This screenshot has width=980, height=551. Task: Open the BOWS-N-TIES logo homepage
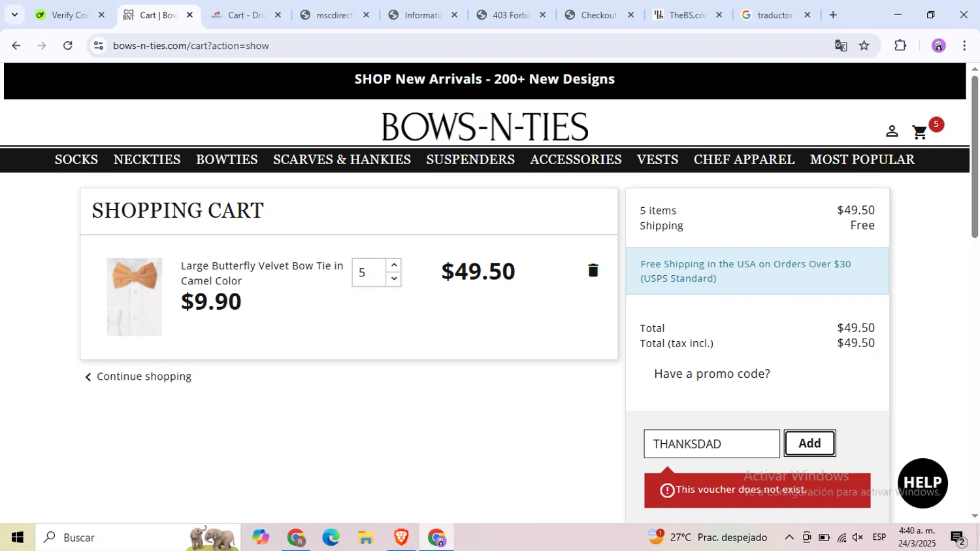[x=485, y=127]
